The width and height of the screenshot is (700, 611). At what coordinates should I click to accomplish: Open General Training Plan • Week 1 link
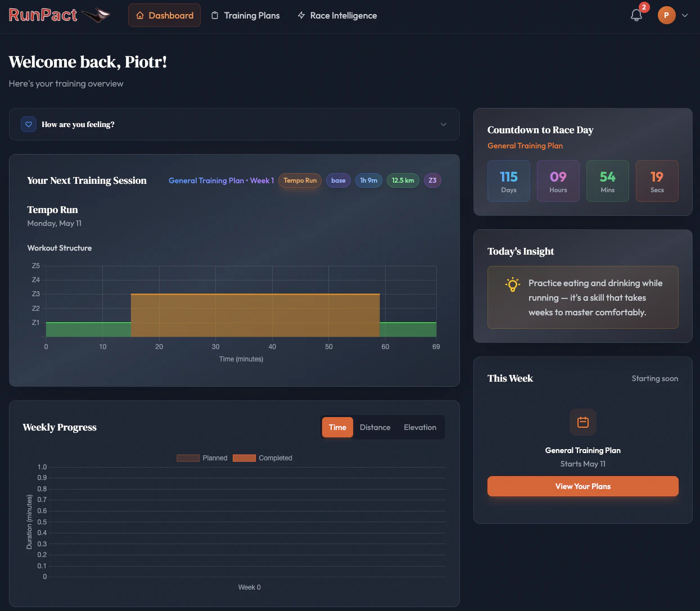(222, 180)
